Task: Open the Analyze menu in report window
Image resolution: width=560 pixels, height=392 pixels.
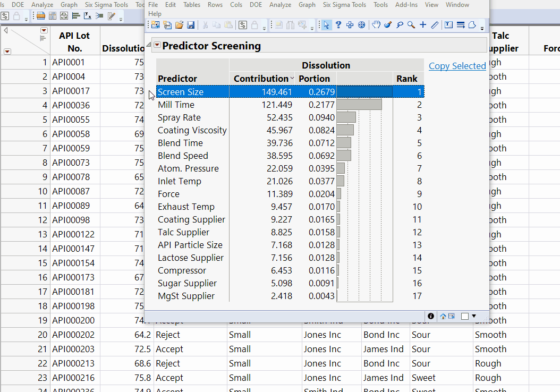Action: pos(280,5)
